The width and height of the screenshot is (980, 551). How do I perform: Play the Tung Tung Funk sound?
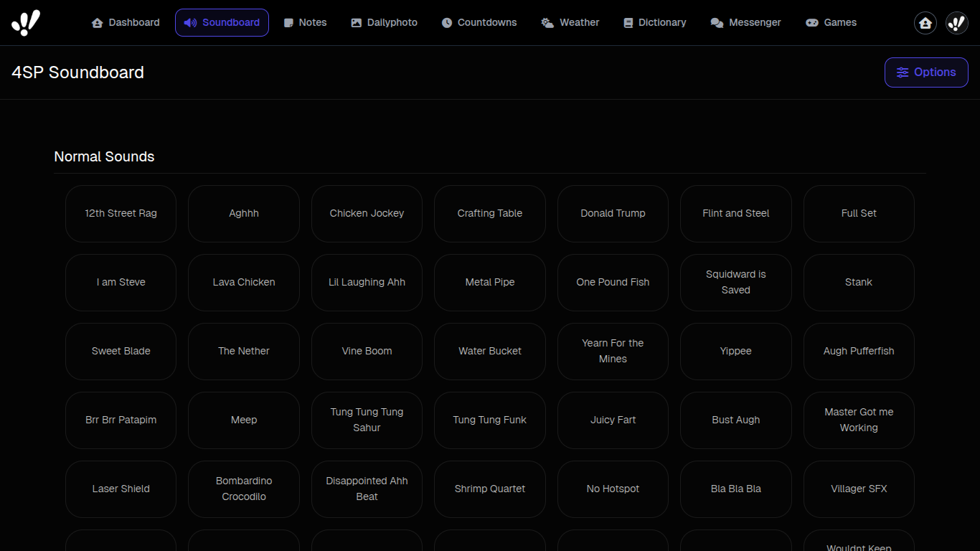[x=490, y=420]
